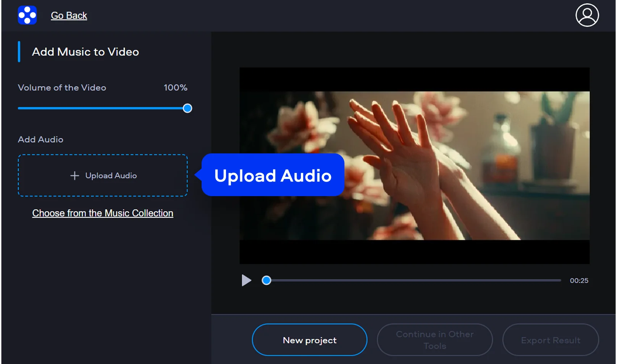Click the video seek bar playhead knob
The image size is (617, 364).
tap(267, 280)
